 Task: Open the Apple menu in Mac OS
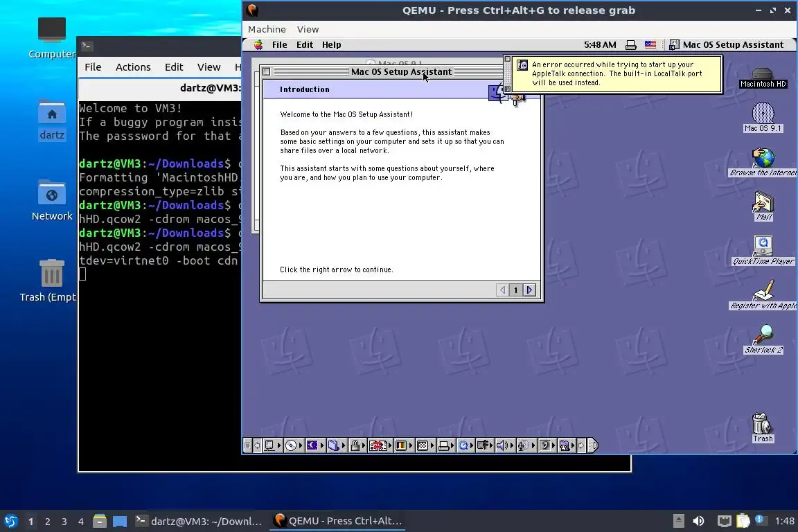(258, 45)
